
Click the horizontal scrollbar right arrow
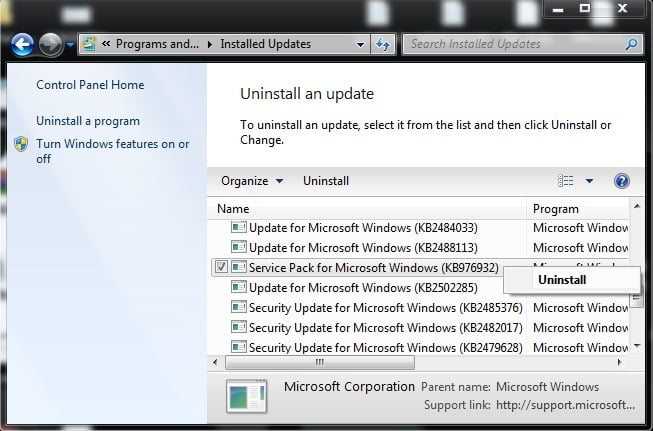(x=619, y=362)
